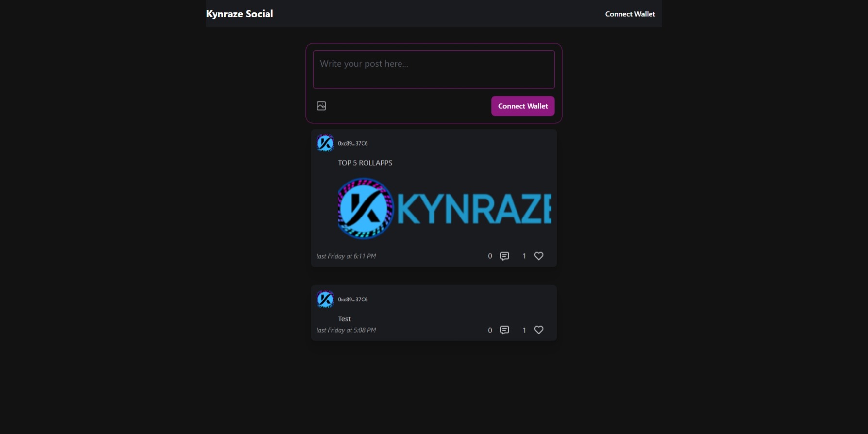Like the Test post with the heart
This screenshot has height=434, width=868.
538,330
